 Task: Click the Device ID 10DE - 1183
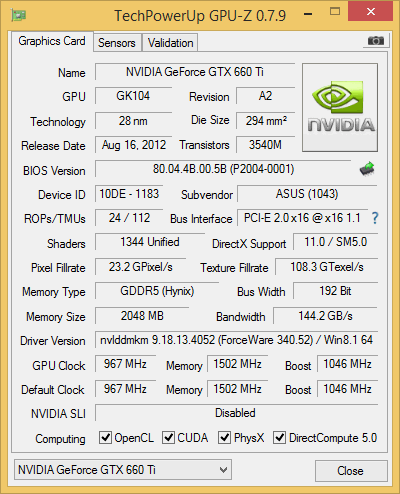pyautogui.click(x=129, y=194)
